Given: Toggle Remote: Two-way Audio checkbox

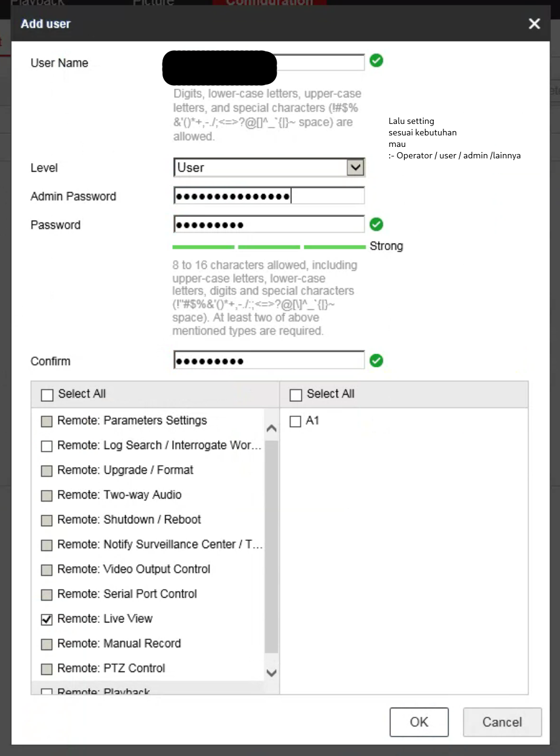Looking at the screenshot, I should pos(47,496).
